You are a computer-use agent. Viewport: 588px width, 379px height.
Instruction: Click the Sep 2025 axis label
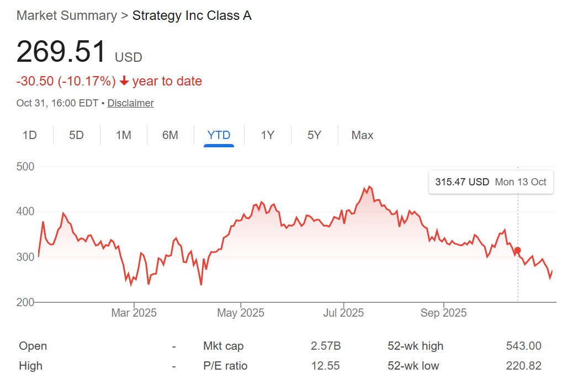click(443, 312)
